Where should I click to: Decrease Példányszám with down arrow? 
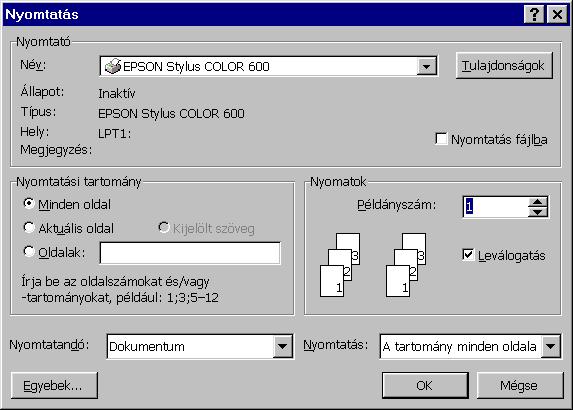(x=538, y=212)
